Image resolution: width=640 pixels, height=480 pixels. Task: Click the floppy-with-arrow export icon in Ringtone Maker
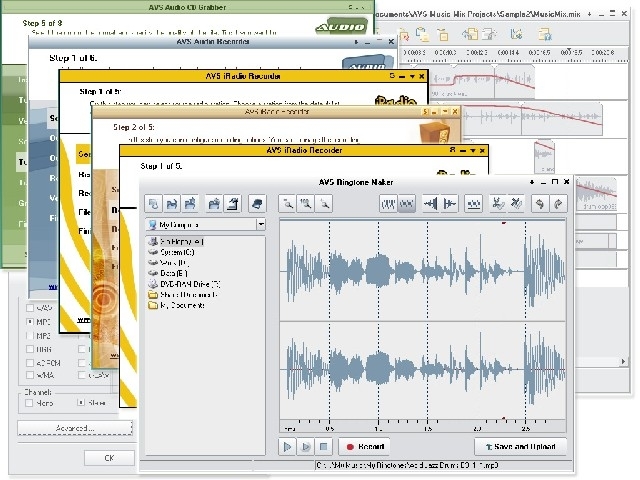[x=190, y=203]
